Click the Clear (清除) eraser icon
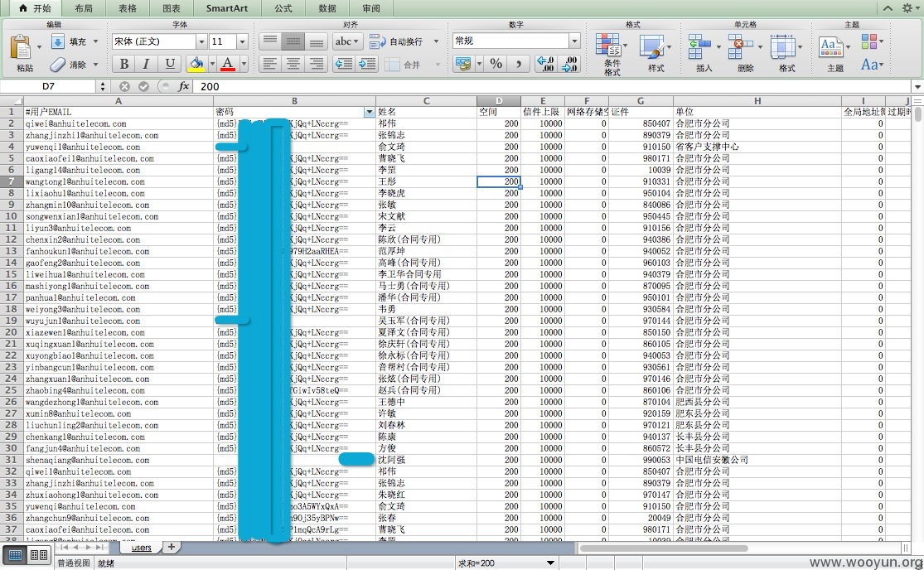The width and height of the screenshot is (924, 570). (x=58, y=64)
